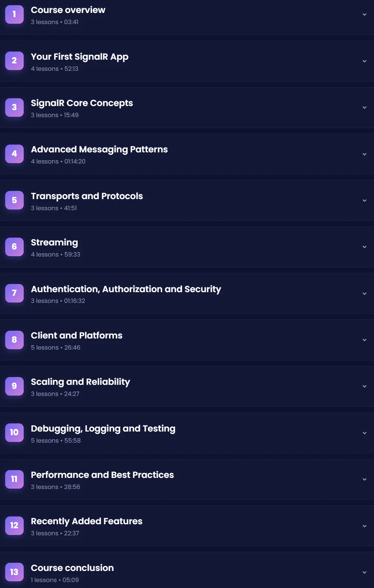
Task: Expand the Course conclusion chevron
Action: 364,572
